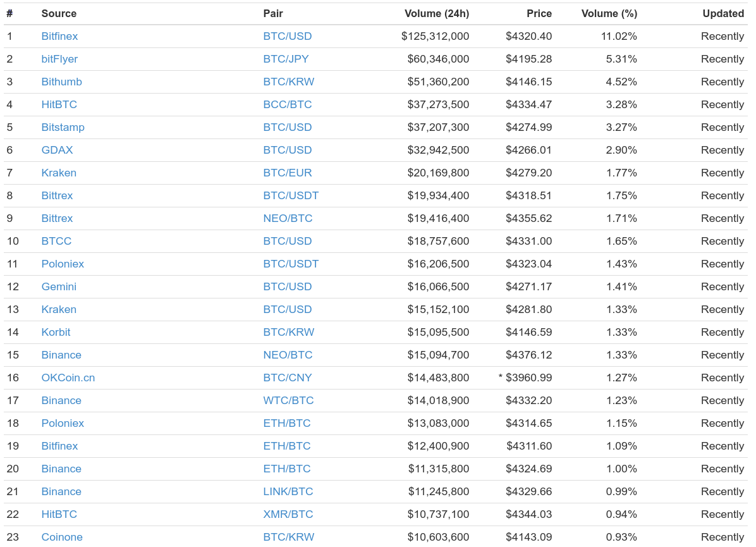The image size is (756, 547).
Task: Open Poloniex link in row 18
Action: pos(63,423)
